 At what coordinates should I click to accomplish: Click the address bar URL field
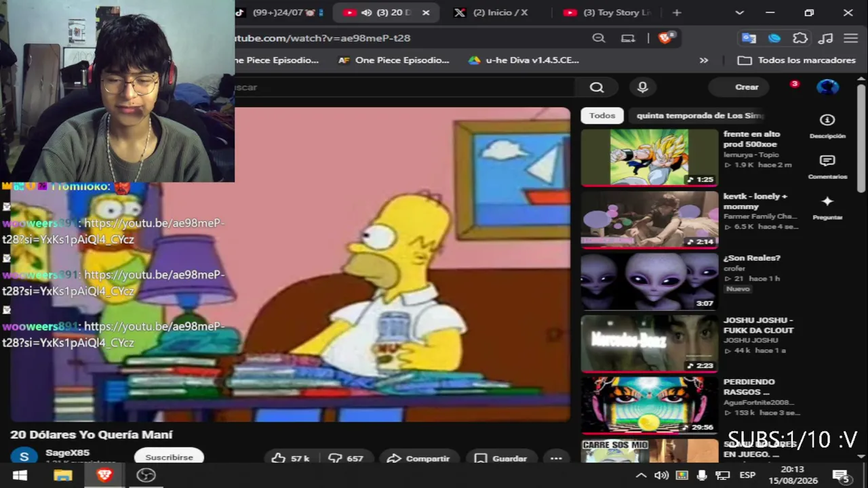(407, 38)
